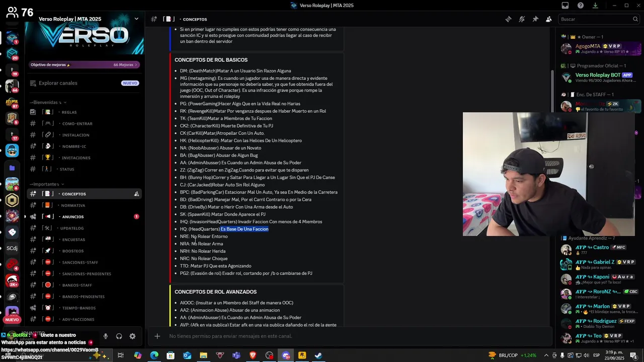
Task: Open the Help question mark icon
Action: pyautogui.click(x=581, y=6)
